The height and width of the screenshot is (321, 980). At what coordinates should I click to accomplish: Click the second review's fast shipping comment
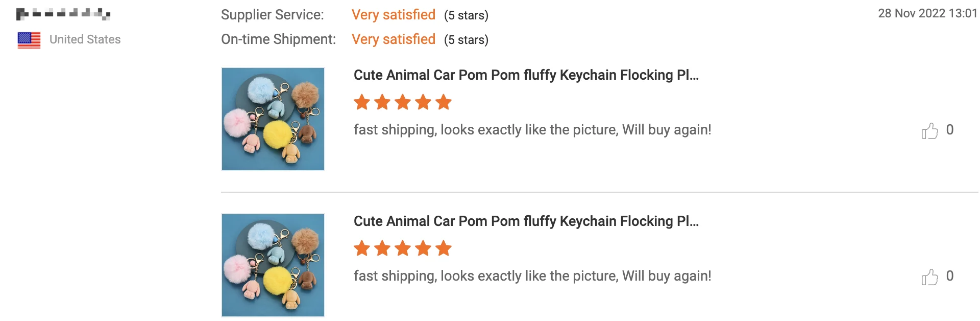point(532,276)
